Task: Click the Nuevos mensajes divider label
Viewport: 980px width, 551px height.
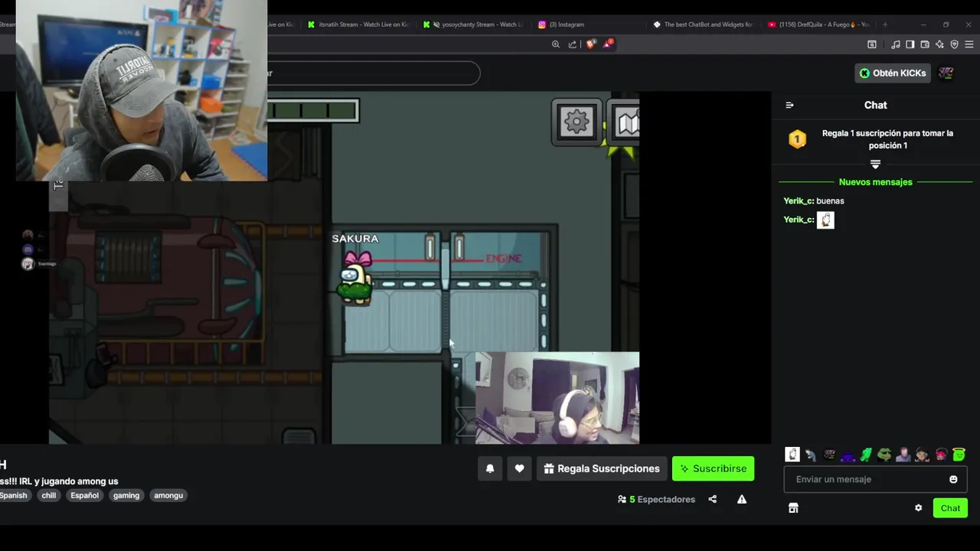Action: 875,182
